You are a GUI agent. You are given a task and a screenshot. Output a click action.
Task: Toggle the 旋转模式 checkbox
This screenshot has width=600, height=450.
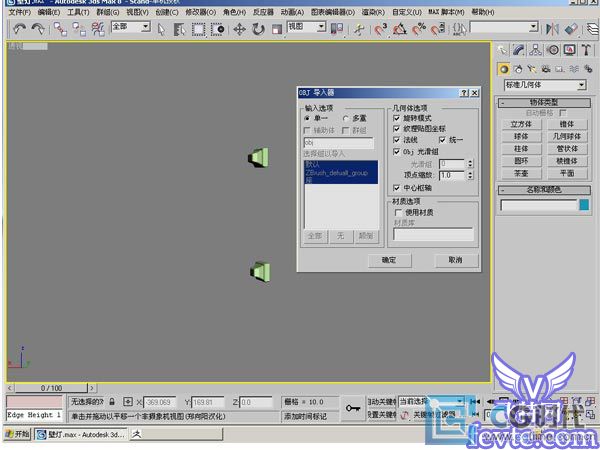pyautogui.click(x=396, y=118)
